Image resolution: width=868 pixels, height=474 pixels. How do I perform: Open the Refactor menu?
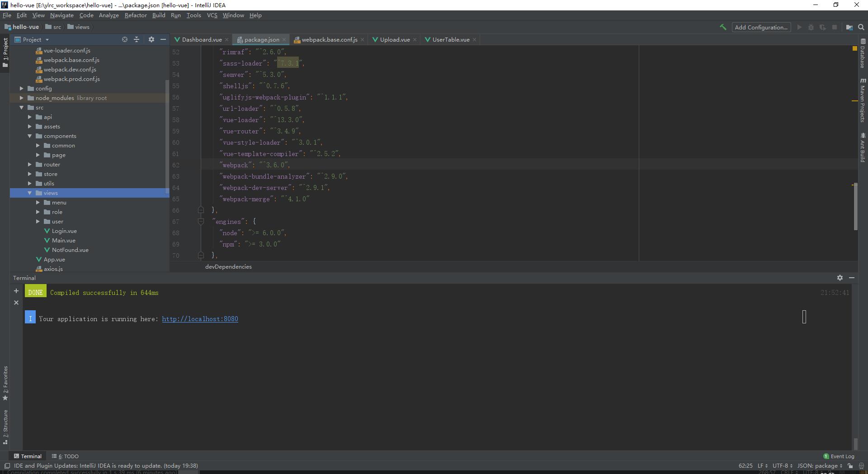[x=136, y=15]
